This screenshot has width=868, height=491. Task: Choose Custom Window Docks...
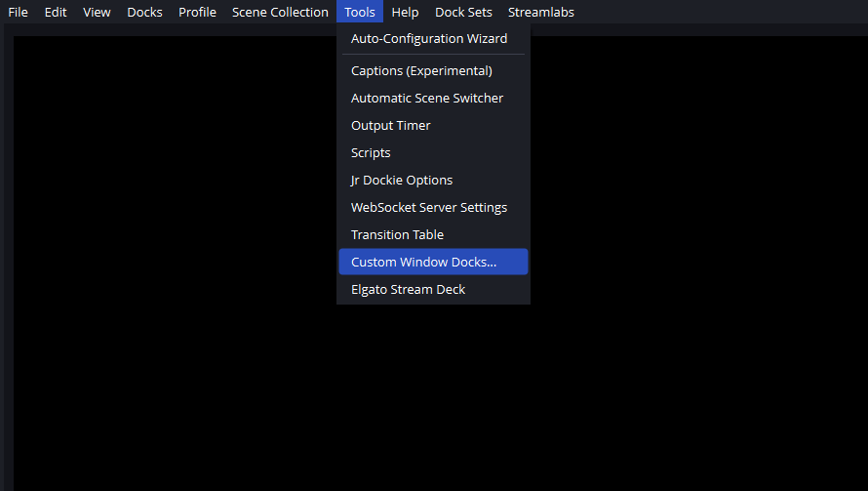(x=423, y=263)
